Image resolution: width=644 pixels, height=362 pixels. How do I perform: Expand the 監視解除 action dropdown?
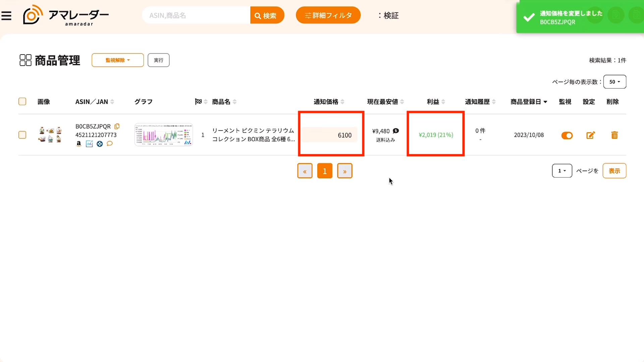coord(117,60)
